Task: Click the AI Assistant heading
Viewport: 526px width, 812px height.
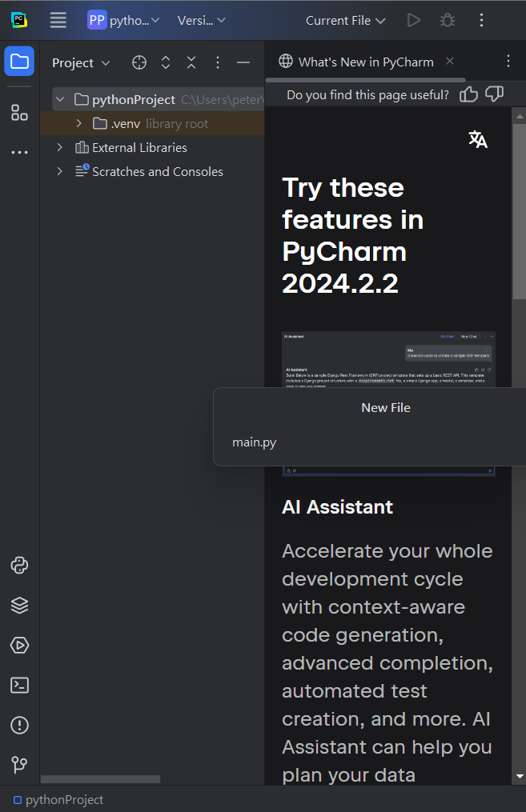Action: 337,507
